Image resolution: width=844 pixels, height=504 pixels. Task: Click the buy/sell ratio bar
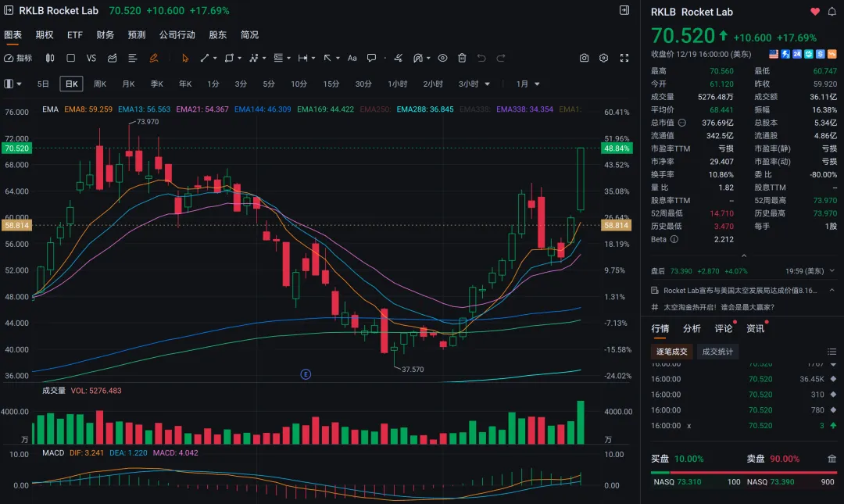coord(744,472)
